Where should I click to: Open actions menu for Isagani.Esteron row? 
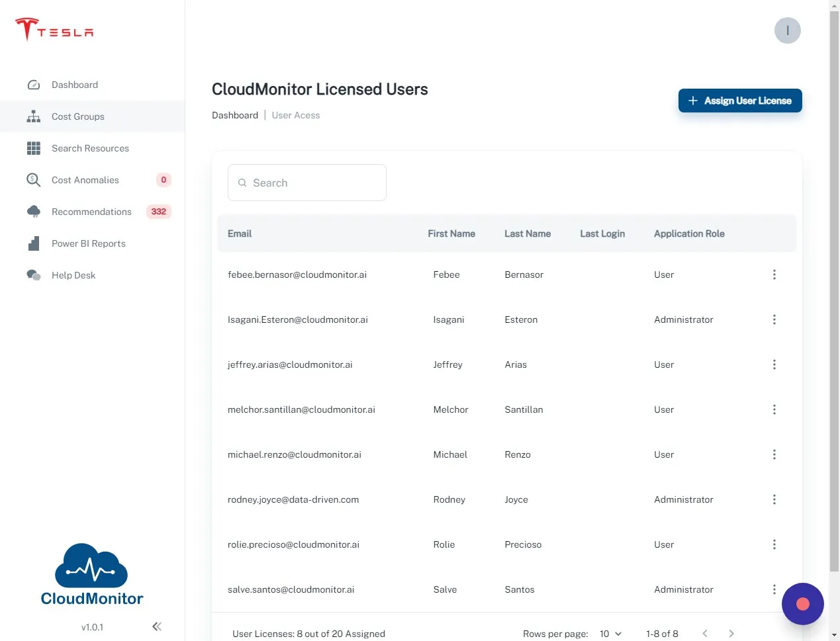click(774, 320)
